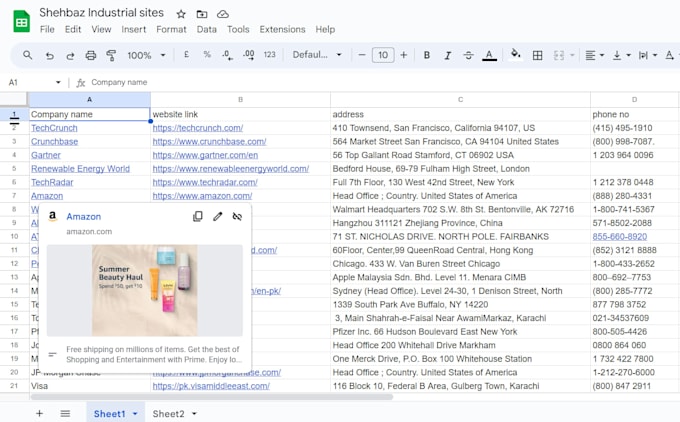Format as percent

207,55
